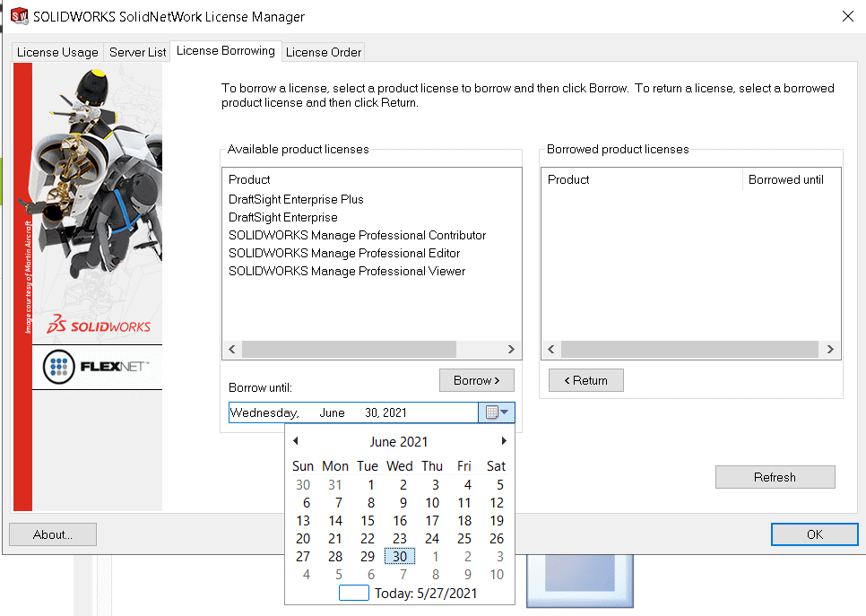Select SOLIDWORKS Manage Professional Editor license
This screenshot has width=866, height=616.
click(344, 253)
